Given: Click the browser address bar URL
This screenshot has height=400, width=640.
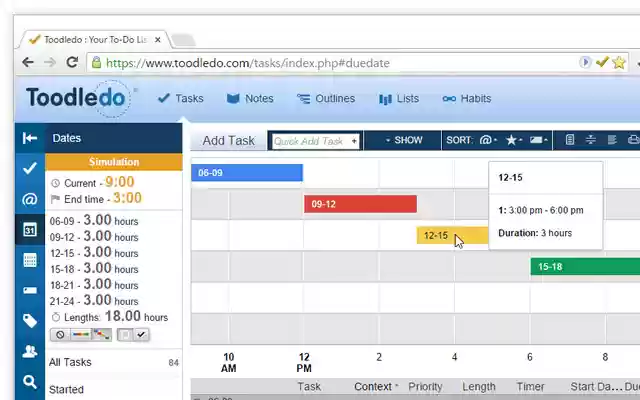Looking at the screenshot, I should coord(247,63).
